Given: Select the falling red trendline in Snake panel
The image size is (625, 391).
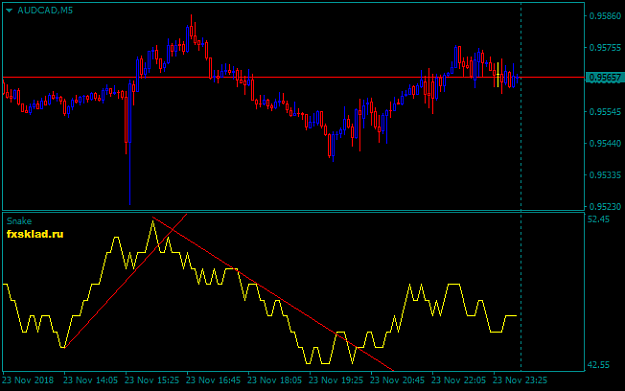Looking at the screenshot, I should (273, 294).
